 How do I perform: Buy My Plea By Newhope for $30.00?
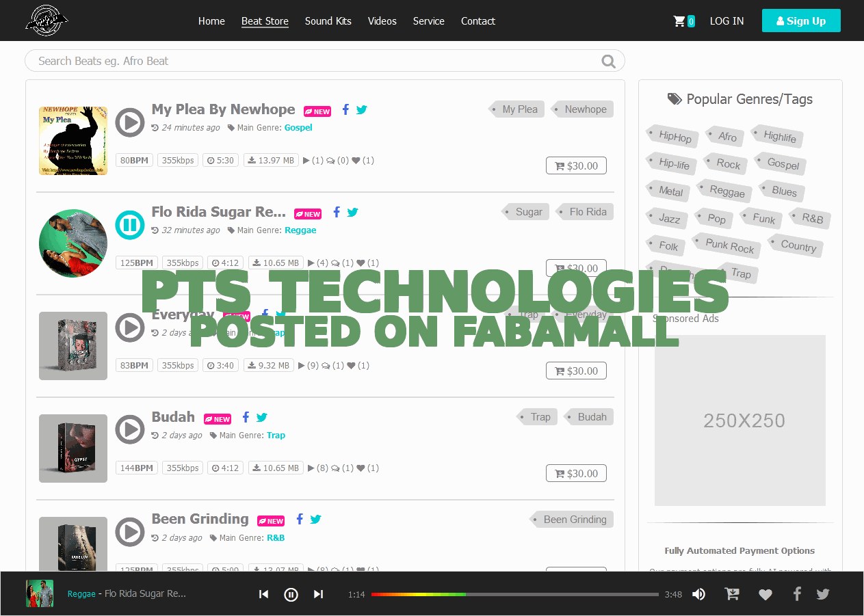[x=576, y=165]
